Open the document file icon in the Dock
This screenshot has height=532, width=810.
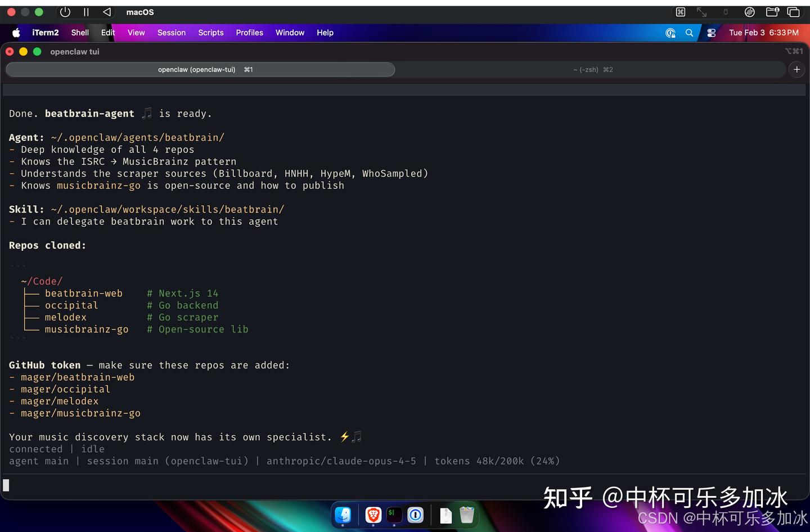pyautogui.click(x=445, y=515)
